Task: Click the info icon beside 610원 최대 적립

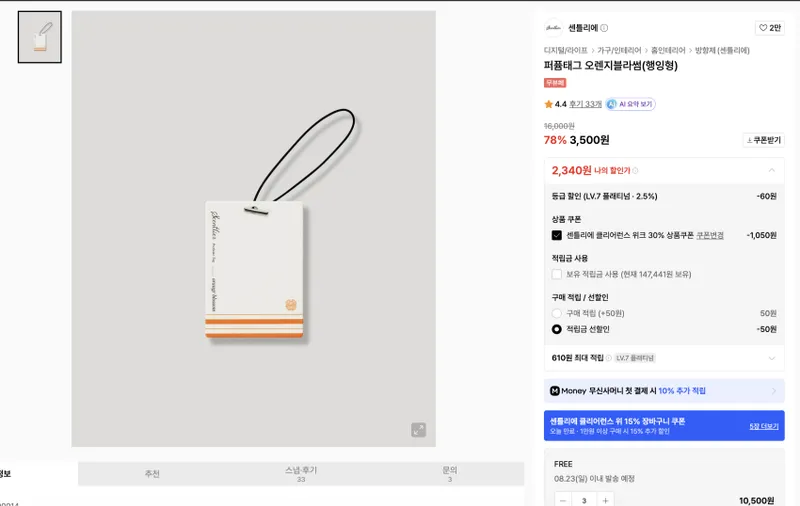Action: (608, 358)
